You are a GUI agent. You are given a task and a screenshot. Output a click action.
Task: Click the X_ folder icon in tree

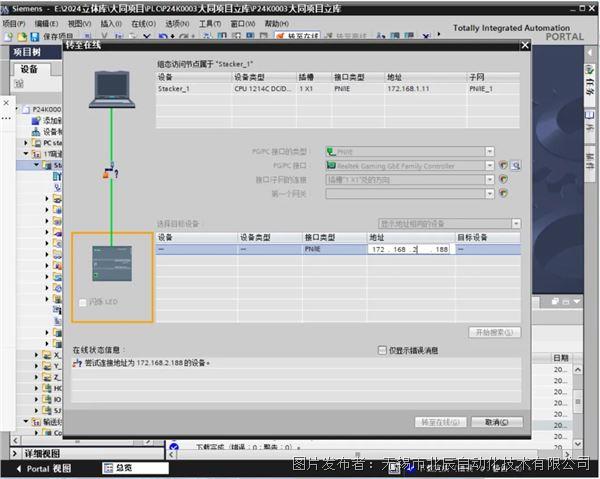[47, 355]
